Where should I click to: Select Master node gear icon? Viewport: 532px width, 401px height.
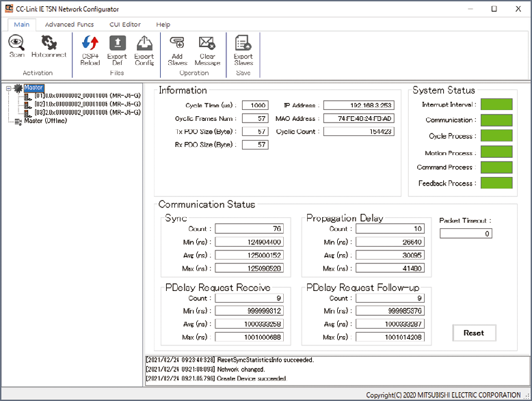pos(18,88)
